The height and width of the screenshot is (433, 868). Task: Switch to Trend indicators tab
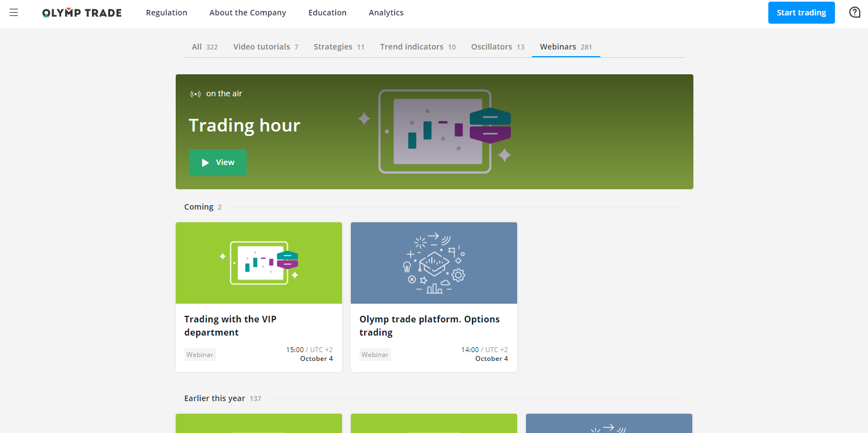[x=417, y=47]
